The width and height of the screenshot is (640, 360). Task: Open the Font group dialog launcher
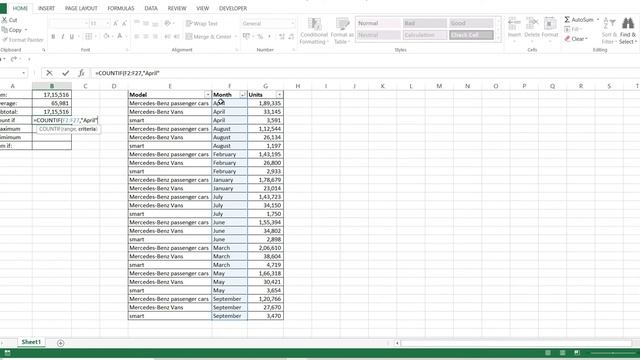point(127,50)
